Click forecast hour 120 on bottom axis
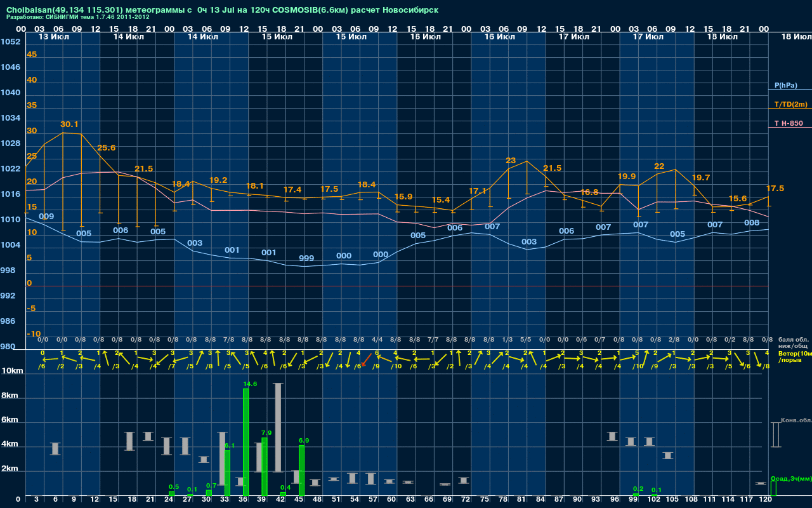 click(x=765, y=500)
